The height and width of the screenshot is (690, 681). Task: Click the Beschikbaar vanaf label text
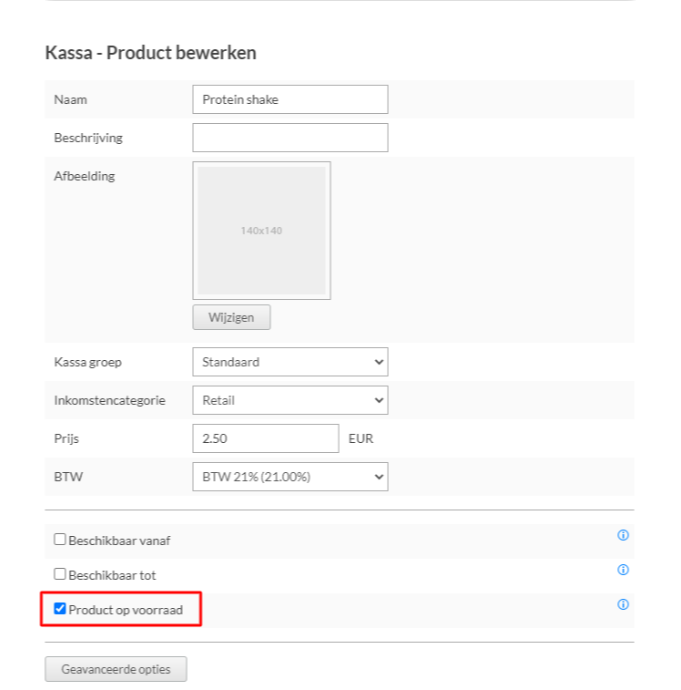click(x=119, y=540)
